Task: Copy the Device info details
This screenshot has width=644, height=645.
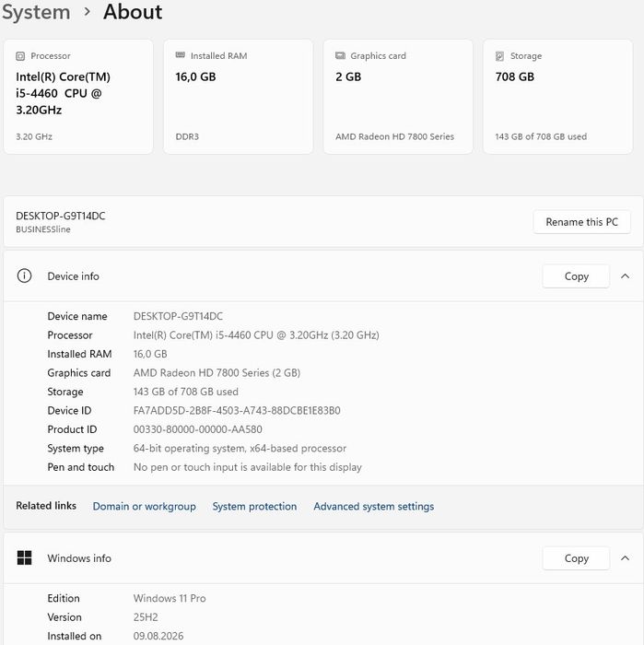Action: pos(576,276)
